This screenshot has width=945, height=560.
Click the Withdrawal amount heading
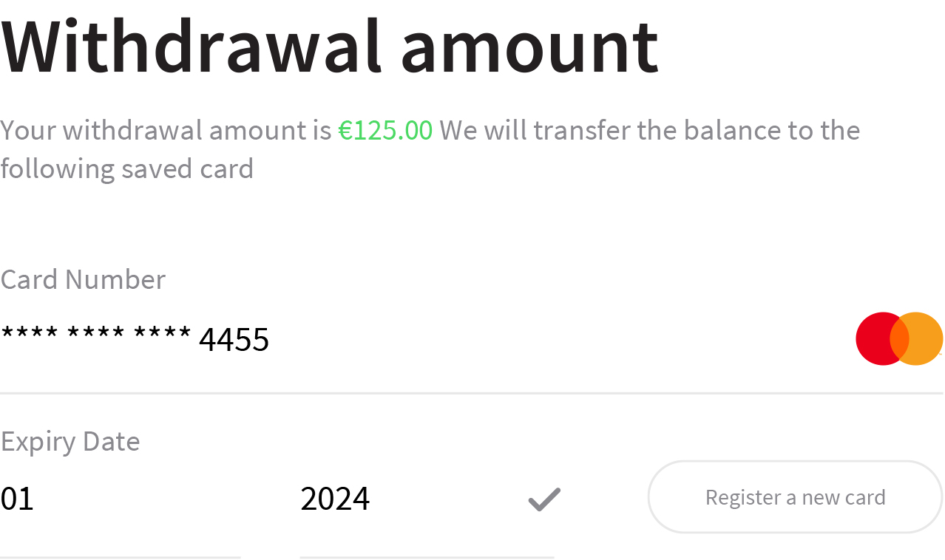(x=330, y=46)
